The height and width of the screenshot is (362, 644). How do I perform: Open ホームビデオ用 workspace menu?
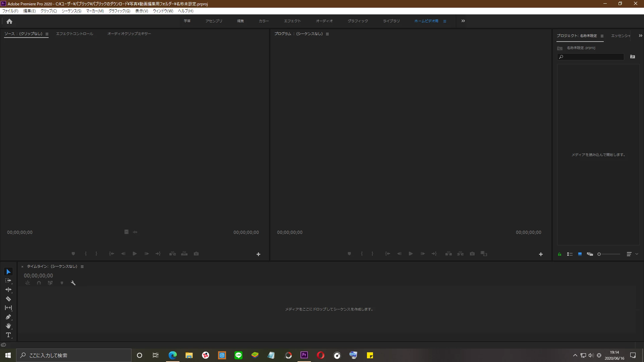[445, 21]
